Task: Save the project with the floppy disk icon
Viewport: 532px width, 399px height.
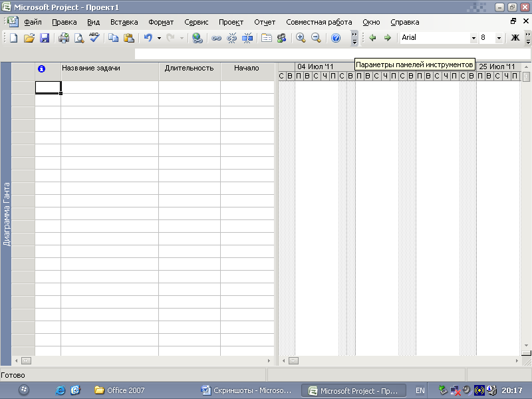Action: click(x=45, y=38)
